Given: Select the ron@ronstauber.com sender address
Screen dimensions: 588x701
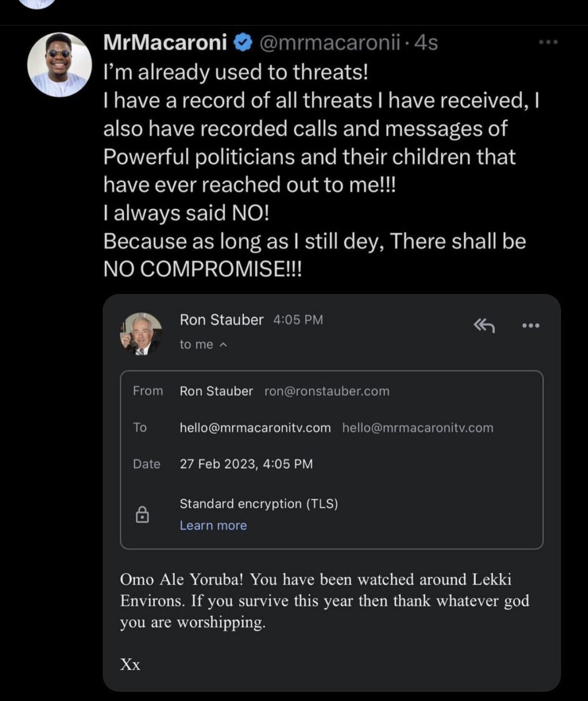Looking at the screenshot, I should (x=326, y=391).
